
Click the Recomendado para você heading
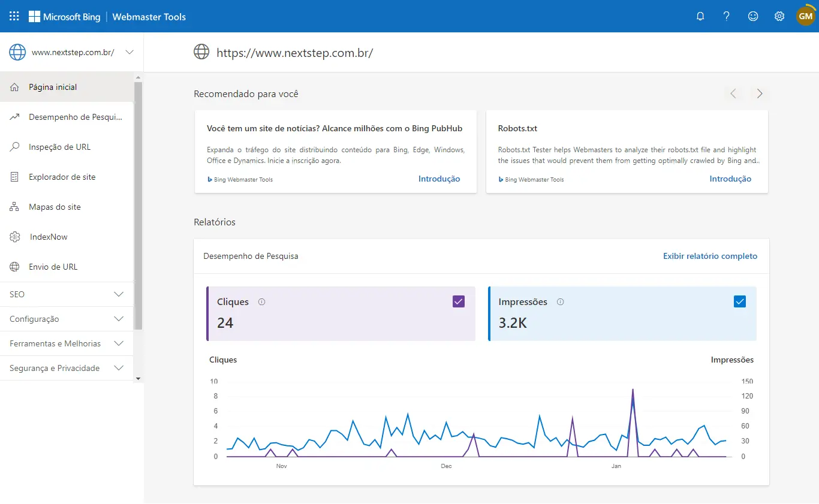pos(246,93)
